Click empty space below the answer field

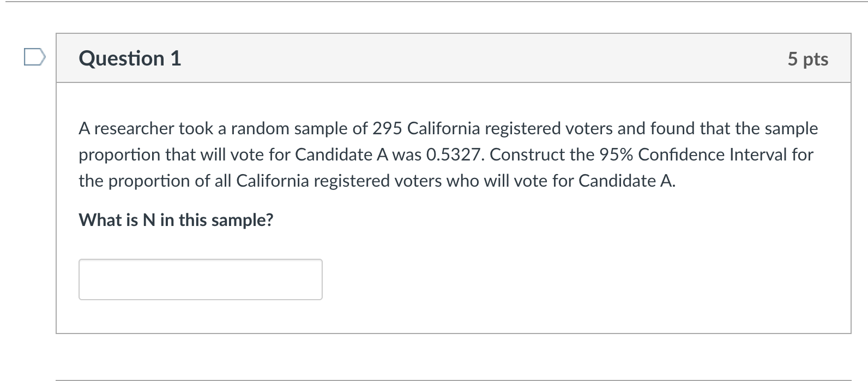pos(453,317)
